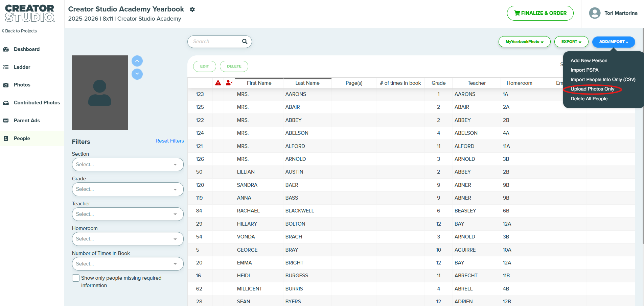Select the HILLARY BOLTON row

(411, 224)
